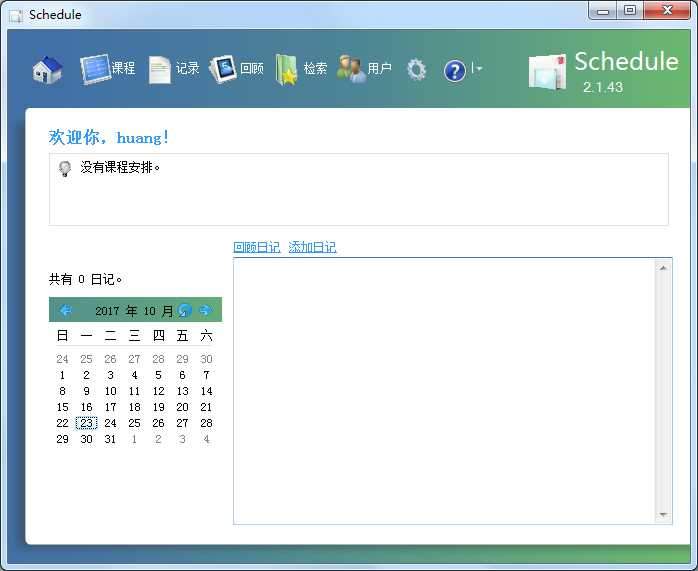
Task: Open the 检索 search map icon
Action: (286, 69)
